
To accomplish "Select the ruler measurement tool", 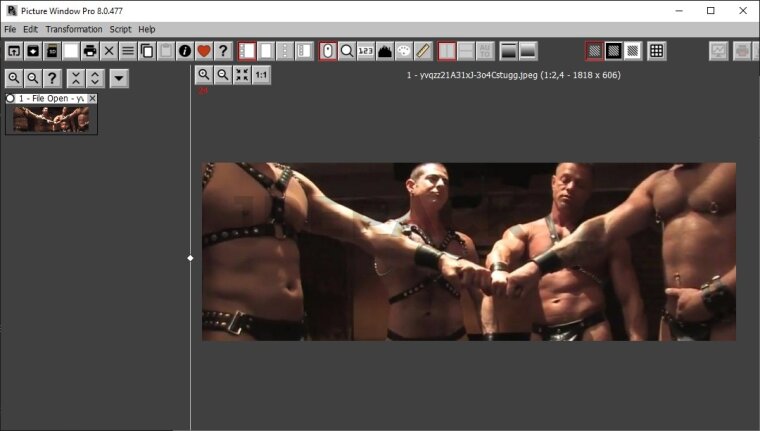I will 423,51.
